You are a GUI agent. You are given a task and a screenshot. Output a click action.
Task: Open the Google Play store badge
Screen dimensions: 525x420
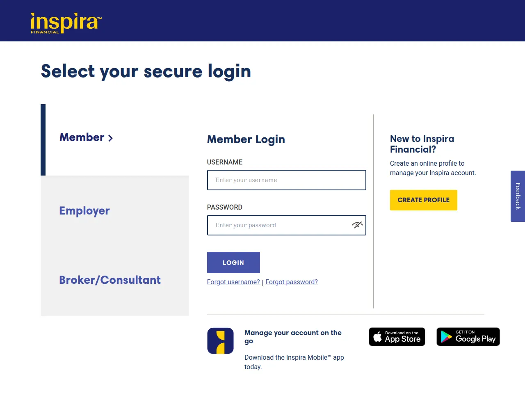tap(468, 337)
